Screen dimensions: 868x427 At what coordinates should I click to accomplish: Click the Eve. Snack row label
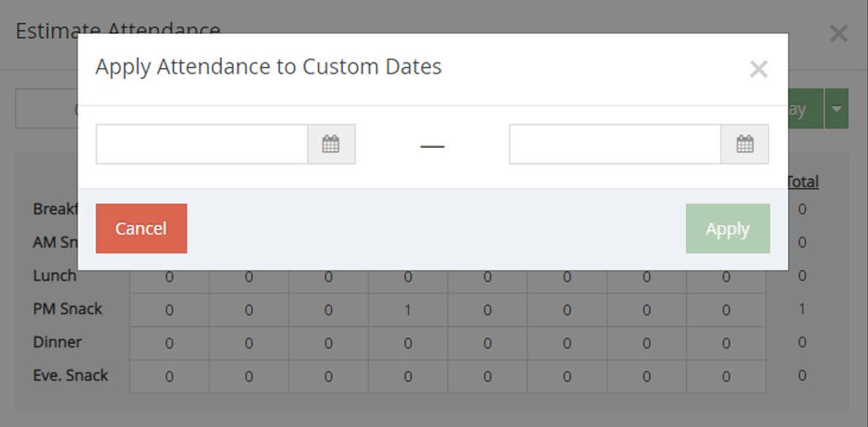click(70, 376)
